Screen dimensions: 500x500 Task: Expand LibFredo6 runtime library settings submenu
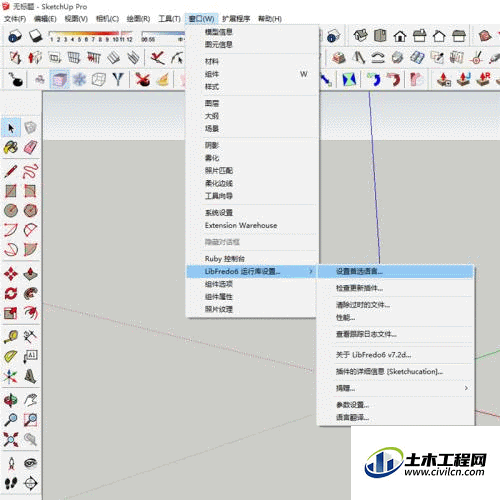251,271
